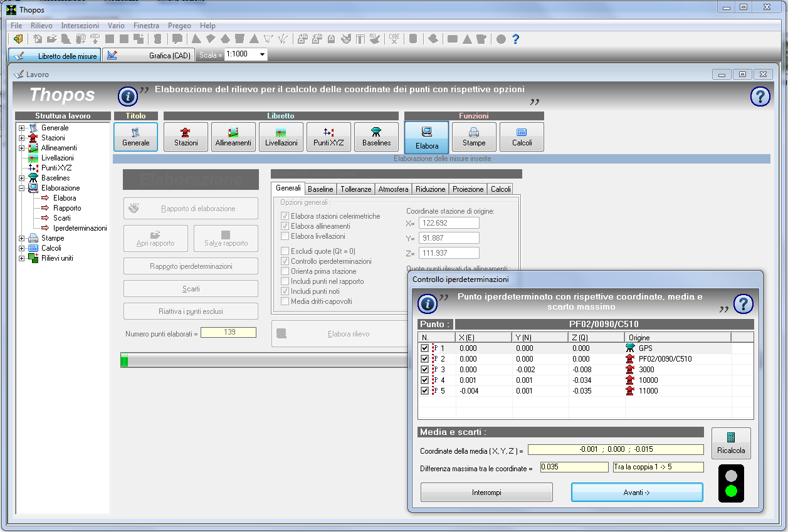Click help question icon in Controllo iperdeterminazioni dialog
This screenshot has height=532, width=788.
[x=743, y=304]
